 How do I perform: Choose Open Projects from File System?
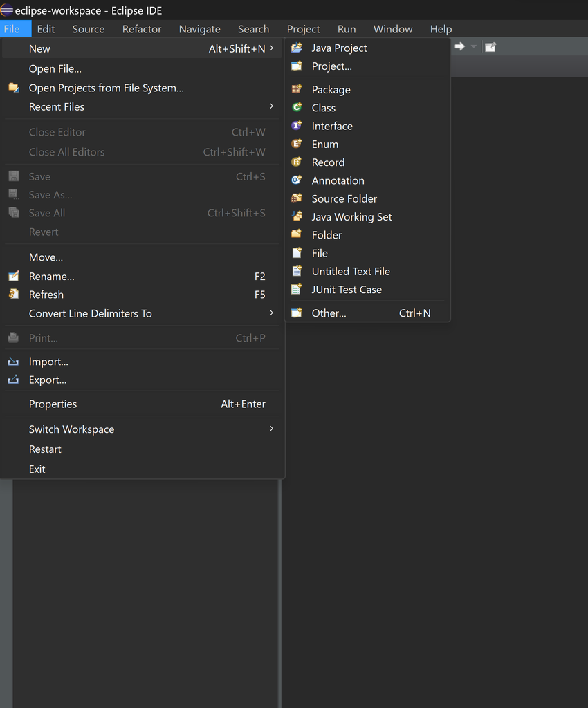(x=106, y=88)
